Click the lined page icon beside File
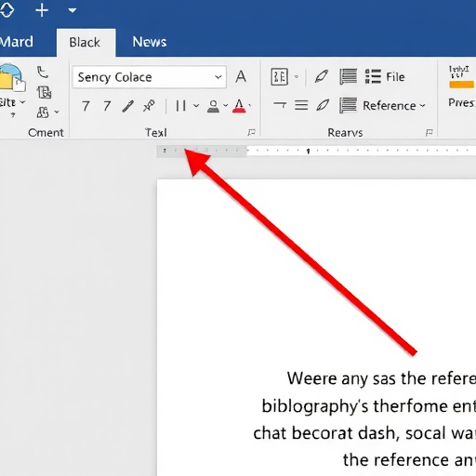The height and width of the screenshot is (476, 476). [x=349, y=76]
